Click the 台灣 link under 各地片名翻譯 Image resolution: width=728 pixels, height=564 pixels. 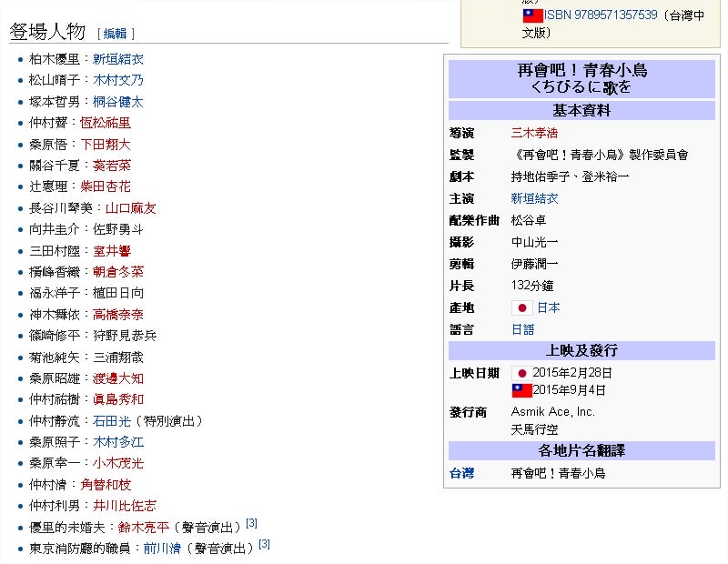click(461, 473)
